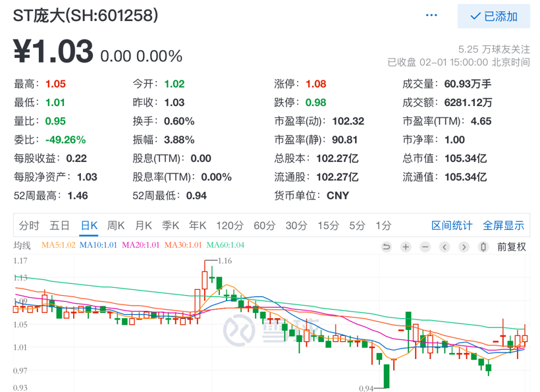Viewport: 540px width, 392px height.
Task: Move chart left with previous arrow icon
Action: (x=445, y=247)
